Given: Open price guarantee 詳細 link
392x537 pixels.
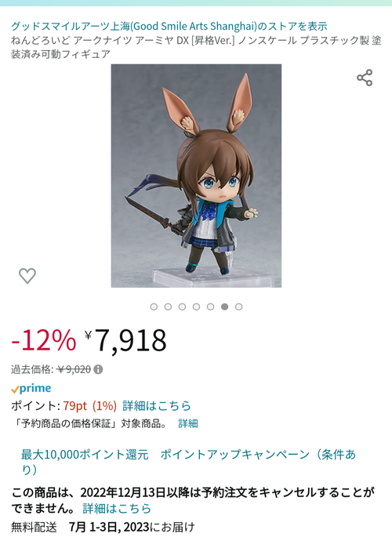Looking at the screenshot, I should pyautogui.click(x=188, y=423).
